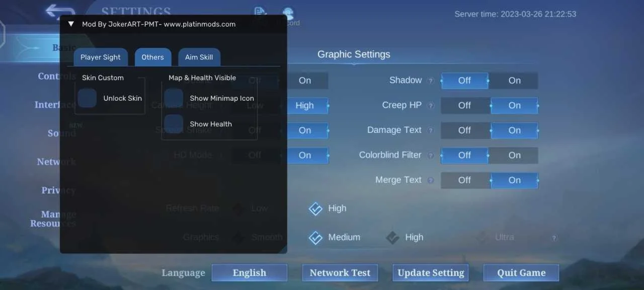Set Shadow to Off

(464, 81)
